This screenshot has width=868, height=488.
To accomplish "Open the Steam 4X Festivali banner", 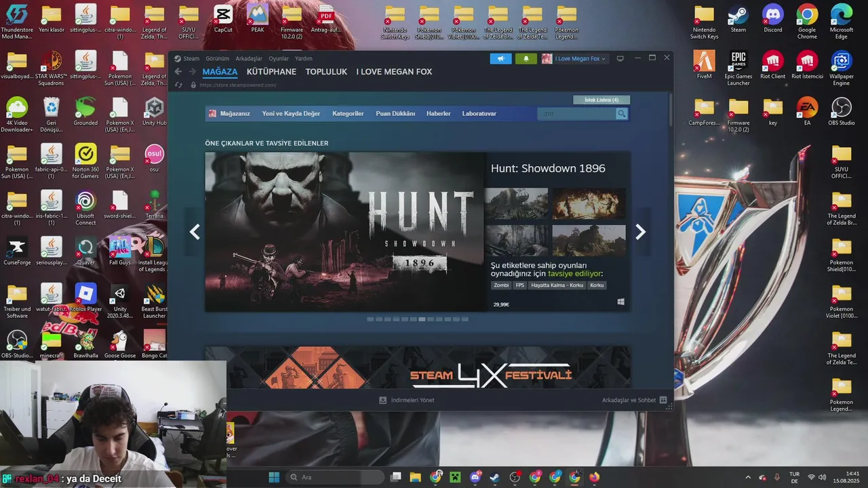I will coord(418,367).
